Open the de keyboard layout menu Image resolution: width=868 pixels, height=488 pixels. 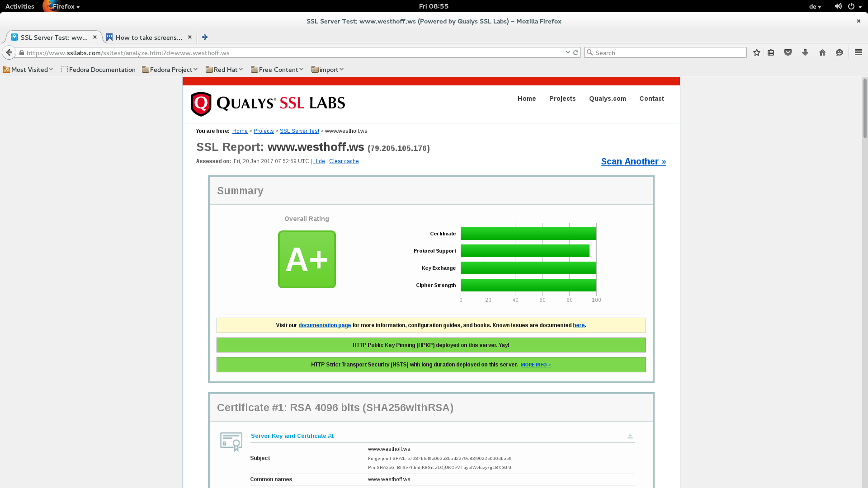tap(815, 6)
